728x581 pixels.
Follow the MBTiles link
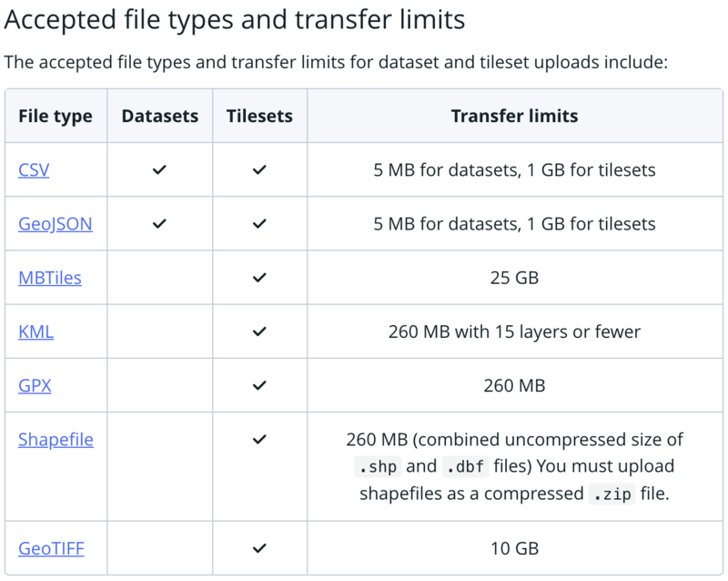[x=50, y=278]
